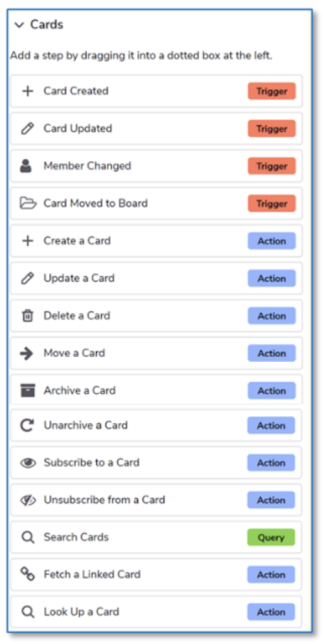Click the plus icon for Card Created

[x=28, y=91]
